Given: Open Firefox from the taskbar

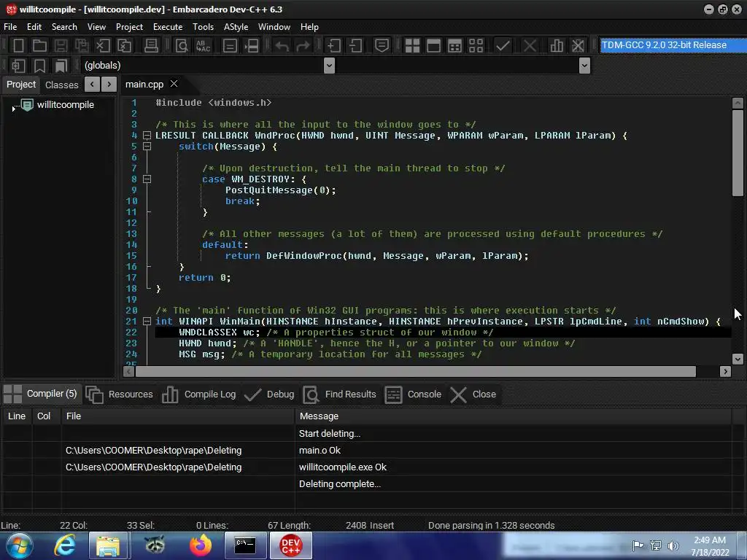Looking at the screenshot, I should coord(201,545).
